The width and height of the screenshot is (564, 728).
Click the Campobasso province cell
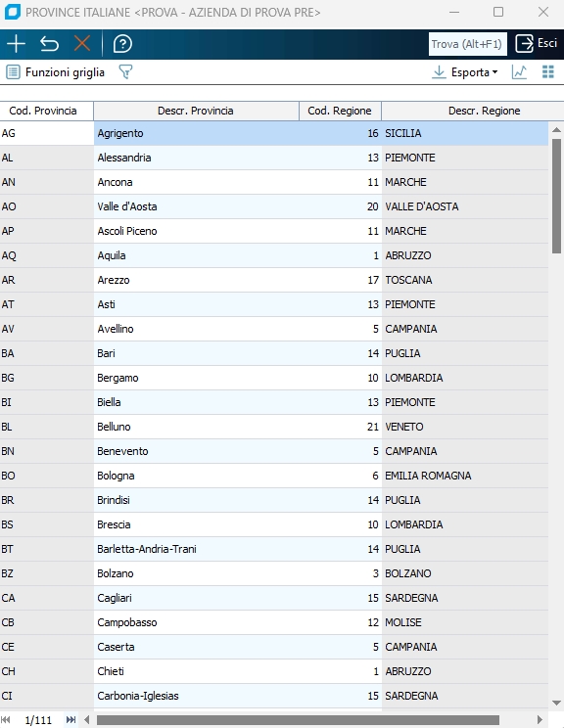point(197,622)
